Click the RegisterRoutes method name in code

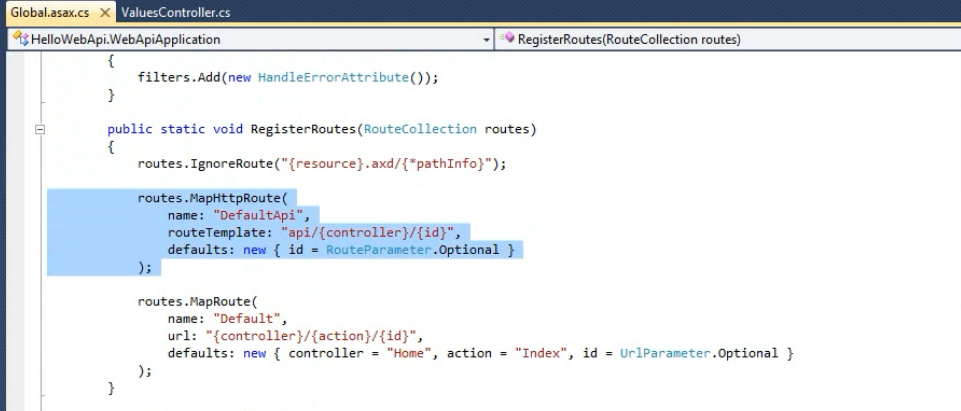coord(303,129)
